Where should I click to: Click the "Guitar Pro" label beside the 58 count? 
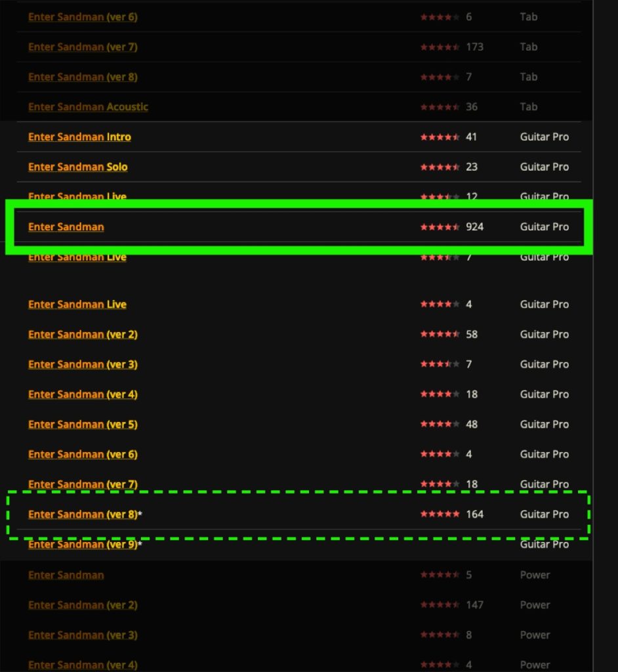pyautogui.click(x=545, y=334)
